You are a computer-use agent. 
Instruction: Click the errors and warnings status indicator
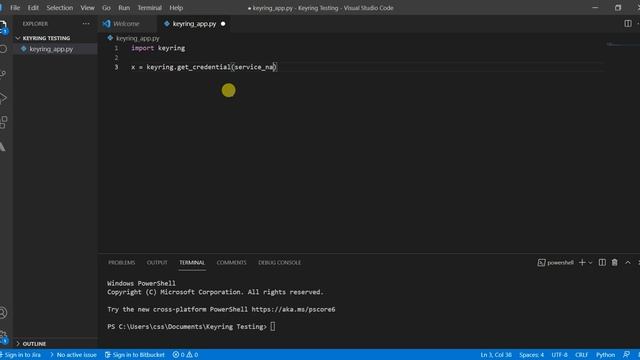[x=185, y=355]
